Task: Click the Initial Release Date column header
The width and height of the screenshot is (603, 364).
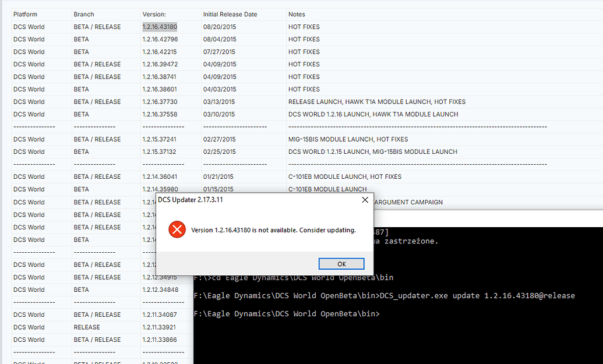Action: (x=230, y=14)
